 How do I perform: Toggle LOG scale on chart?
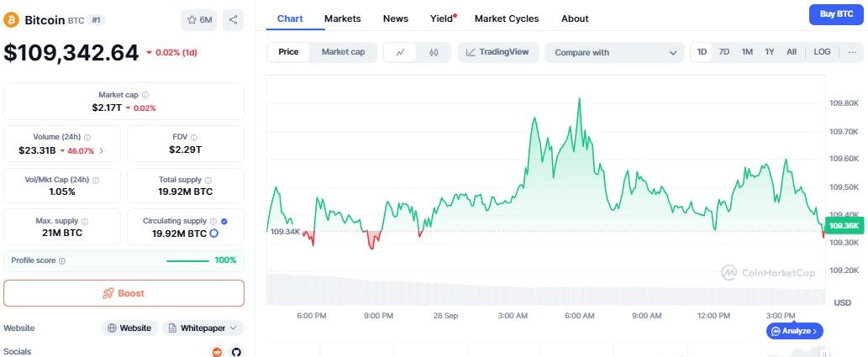click(822, 52)
